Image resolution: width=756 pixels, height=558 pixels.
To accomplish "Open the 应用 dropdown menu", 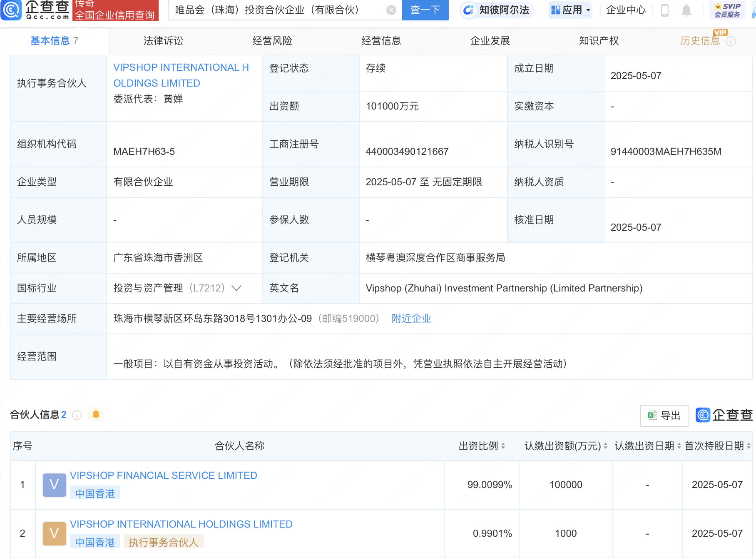I will (570, 10).
